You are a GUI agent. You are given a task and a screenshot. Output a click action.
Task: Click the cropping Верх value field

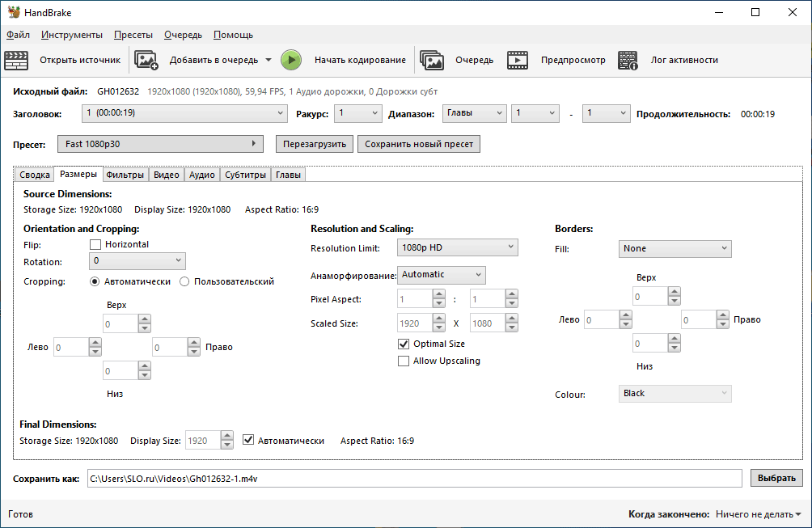click(121, 324)
